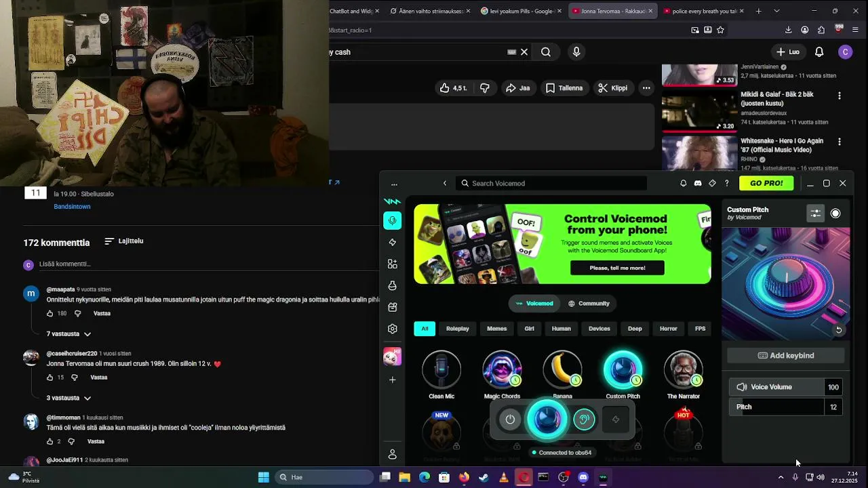Select the All voices filter
The height and width of the screenshot is (488, 868).
(x=425, y=329)
